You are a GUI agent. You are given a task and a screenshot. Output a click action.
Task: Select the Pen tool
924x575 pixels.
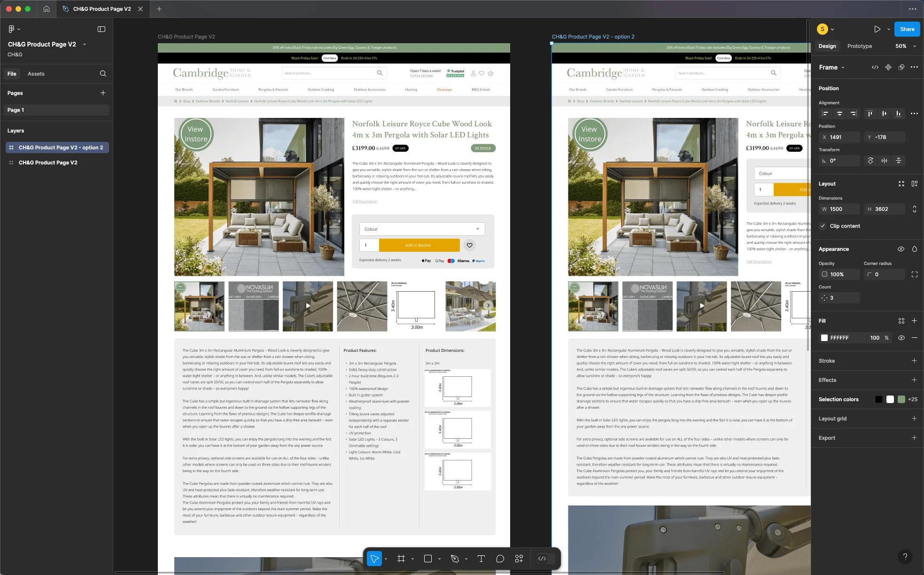pos(454,559)
